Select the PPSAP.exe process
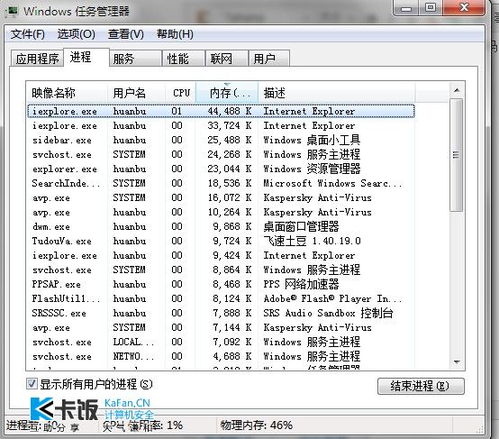The image size is (499, 439). (x=221, y=284)
